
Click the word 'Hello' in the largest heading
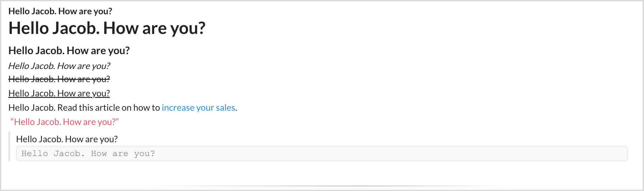(29, 29)
